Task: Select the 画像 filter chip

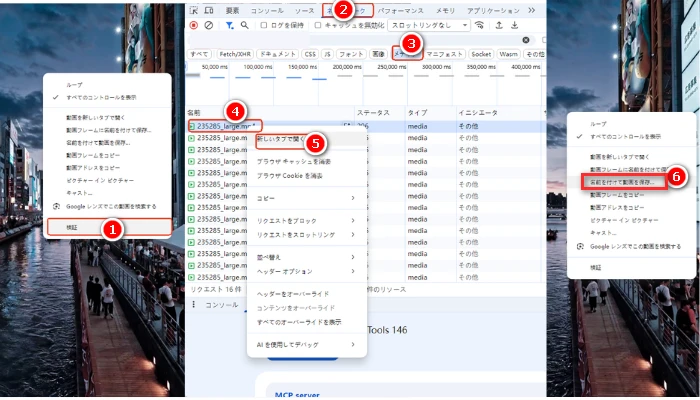Action: [378, 54]
